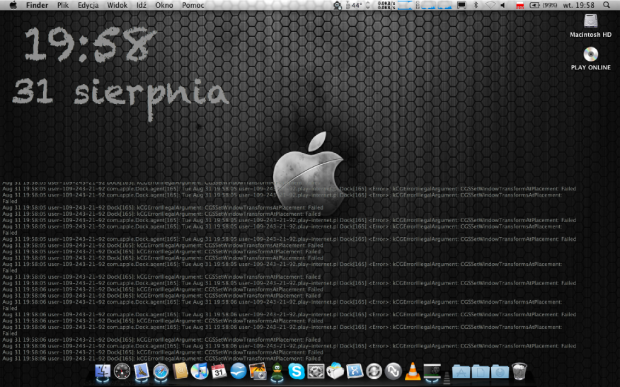This screenshot has width=620, height=387.
Task: Launch Safari compass icon in Dock
Action: point(161,372)
